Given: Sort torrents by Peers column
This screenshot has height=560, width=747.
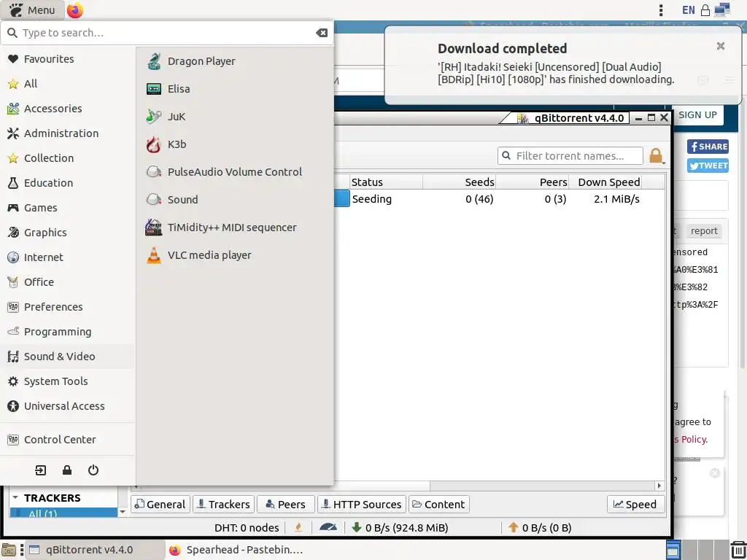Looking at the screenshot, I should (532, 182).
